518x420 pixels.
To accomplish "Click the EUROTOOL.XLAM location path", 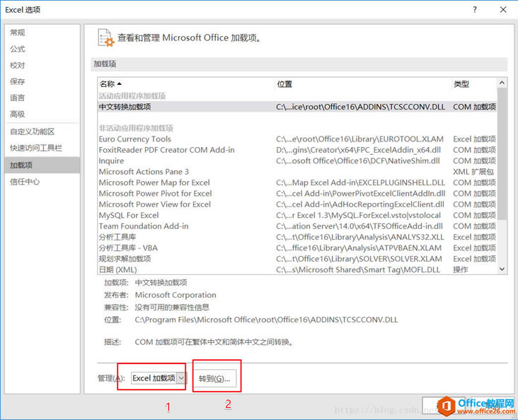I will pyautogui.click(x=359, y=139).
